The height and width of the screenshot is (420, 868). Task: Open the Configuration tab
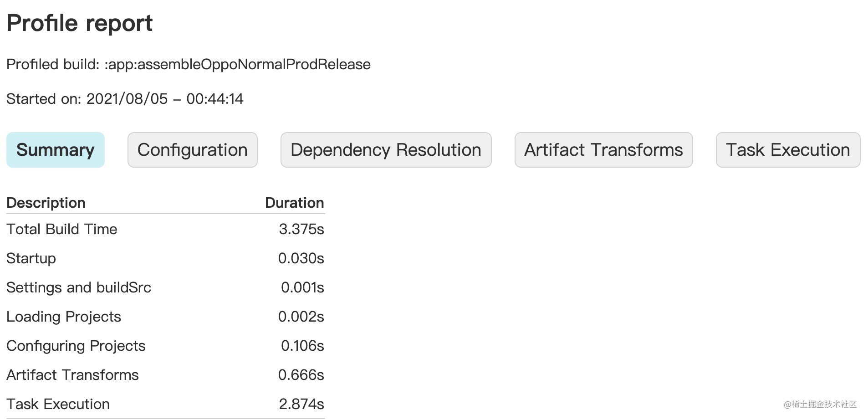coord(193,150)
